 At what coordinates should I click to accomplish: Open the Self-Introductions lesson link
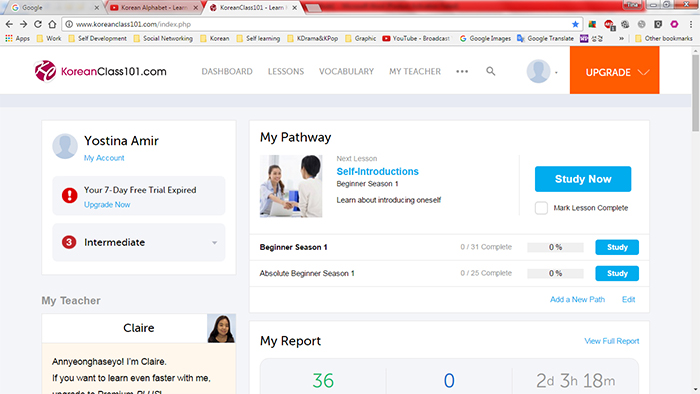pyautogui.click(x=377, y=171)
